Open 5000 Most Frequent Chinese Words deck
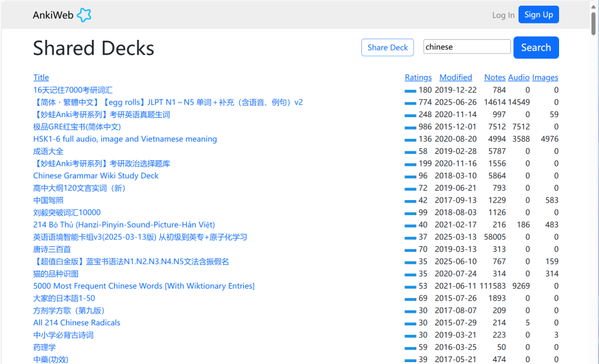The width and height of the screenshot is (599, 364). click(144, 286)
